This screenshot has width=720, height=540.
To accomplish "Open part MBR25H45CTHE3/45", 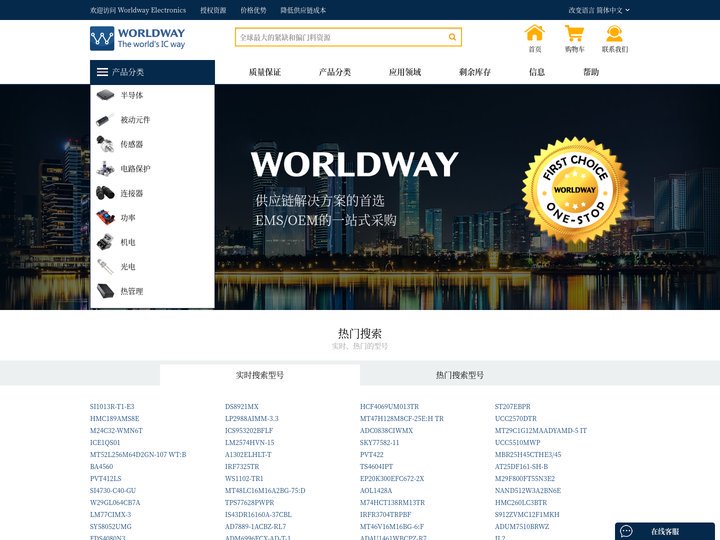I will click(528, 454).
